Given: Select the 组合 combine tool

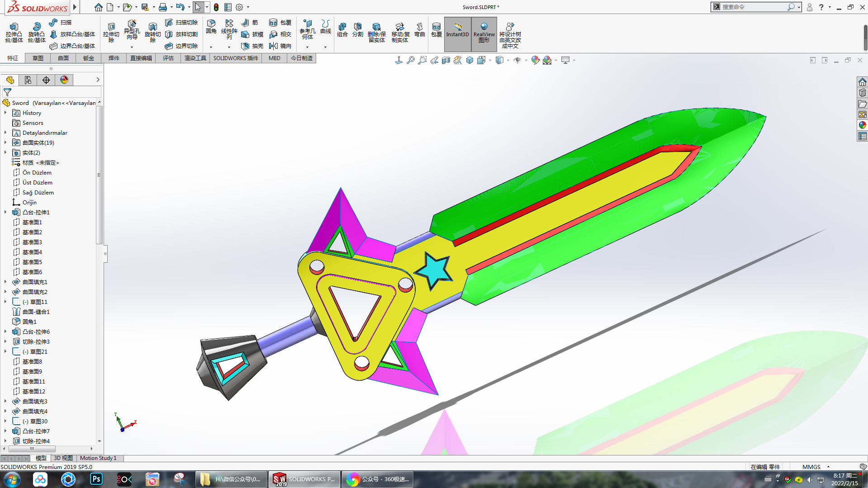Looking at the screenshot, I should (342, 30).
